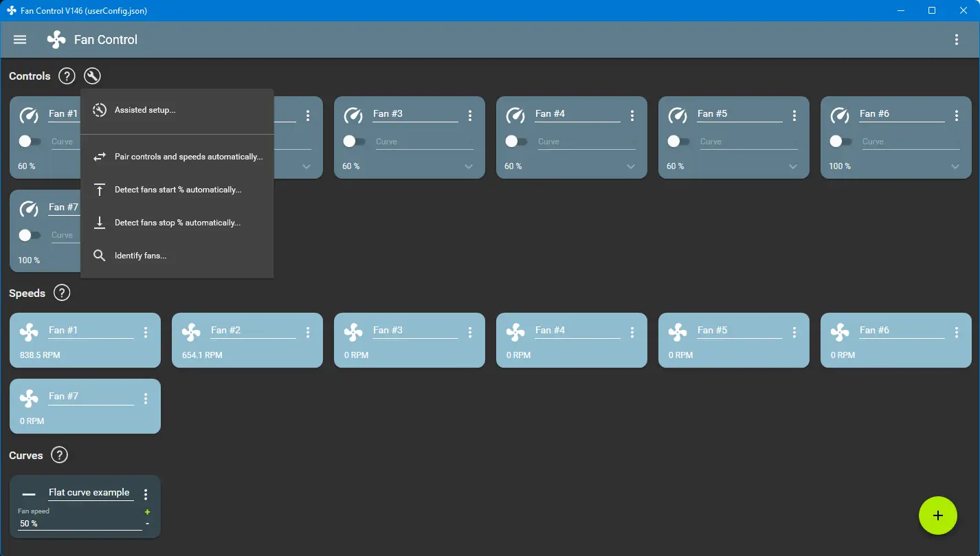980x556 pixels.
Task: Expand the Fan #4 control card chevron
Action: coord(631,167)
